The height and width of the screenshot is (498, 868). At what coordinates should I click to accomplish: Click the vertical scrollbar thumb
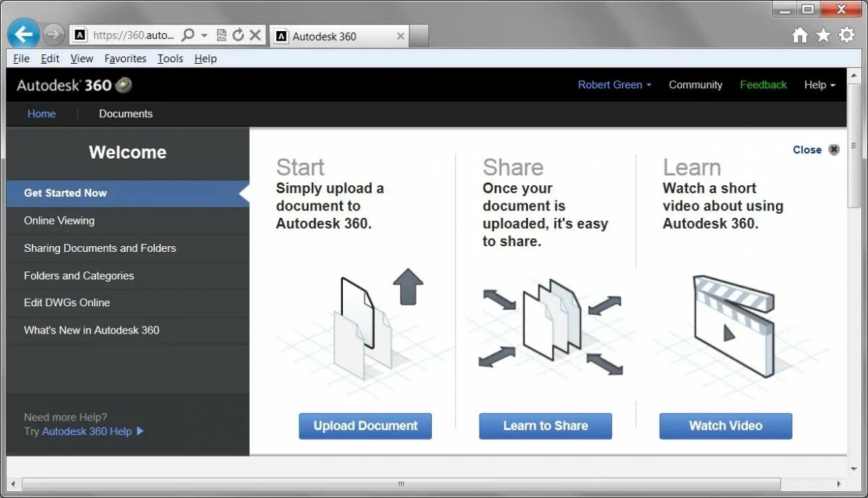point(854,145)
